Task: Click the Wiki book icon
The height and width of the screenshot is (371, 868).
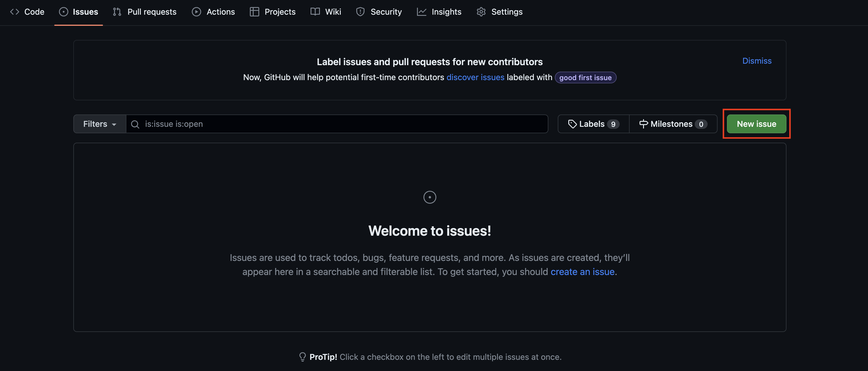Action: 315,12
